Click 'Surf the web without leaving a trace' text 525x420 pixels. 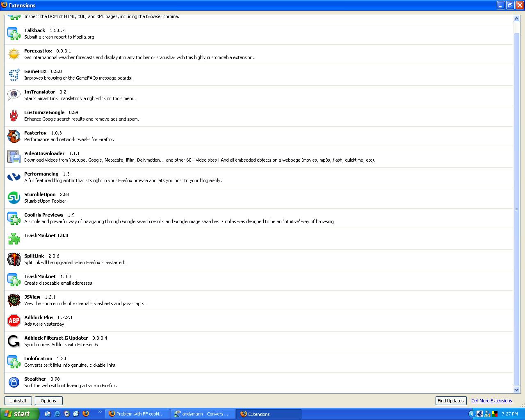pyautogui.click(x=71, y=386)
